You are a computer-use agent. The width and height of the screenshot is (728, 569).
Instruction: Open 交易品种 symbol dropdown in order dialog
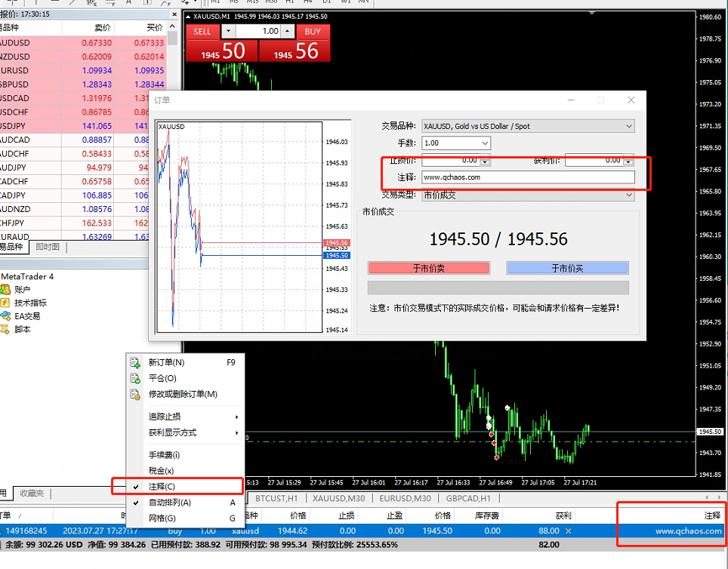628,126
